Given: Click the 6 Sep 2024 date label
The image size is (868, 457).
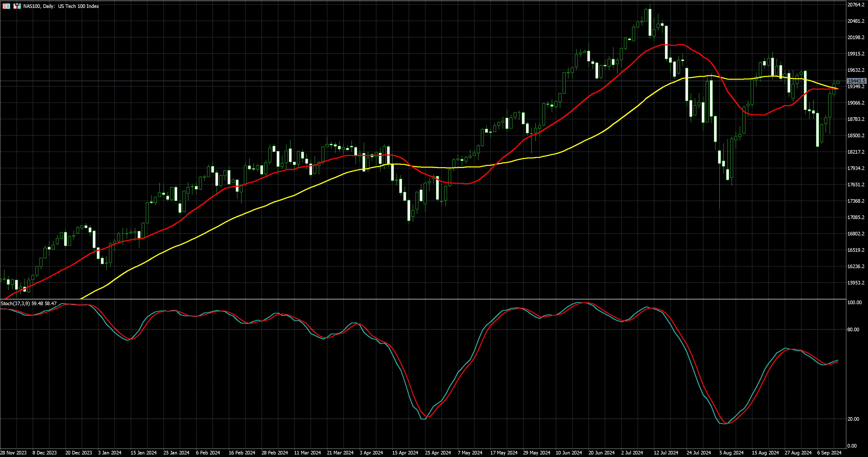Looking at the screenshot, I should point(829,453).
